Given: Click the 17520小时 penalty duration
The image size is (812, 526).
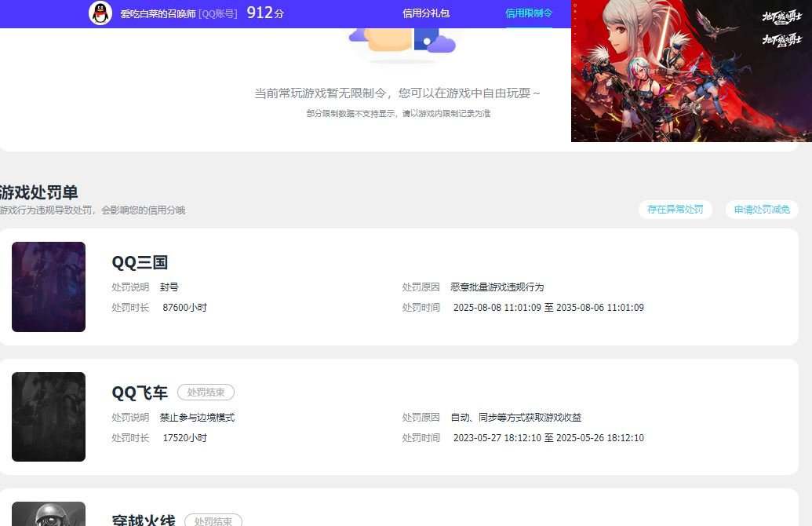Looking at the screenshot, I should coord(184,438).
